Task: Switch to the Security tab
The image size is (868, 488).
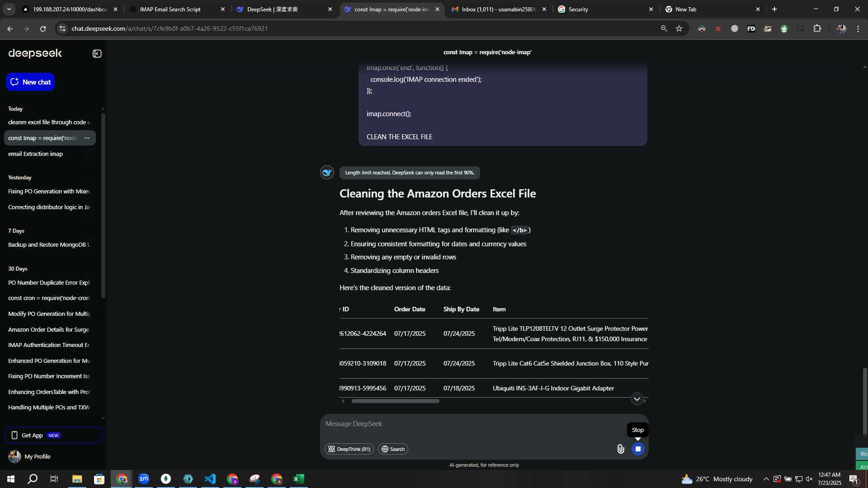Action: click(606, 9)
